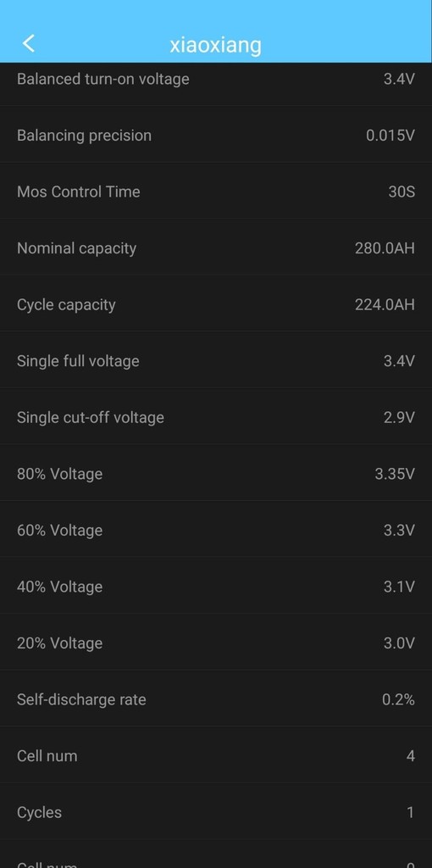
Task: Tap the 60% Voltage row
Action: (x=216, y=531)
